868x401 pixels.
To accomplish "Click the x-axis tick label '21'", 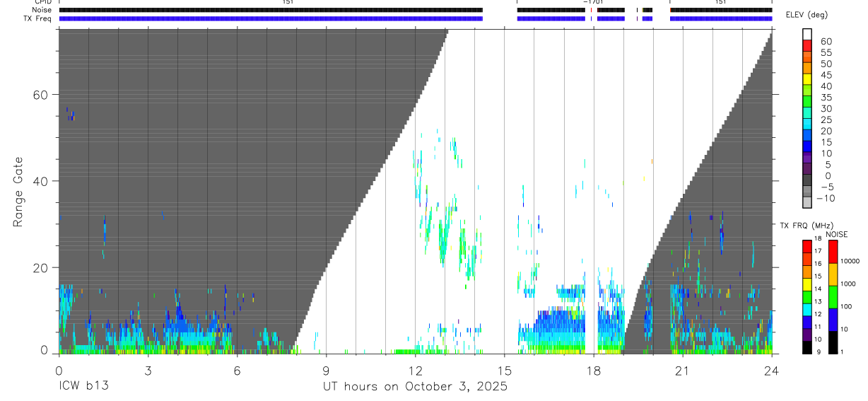I will tap(683, 370).
